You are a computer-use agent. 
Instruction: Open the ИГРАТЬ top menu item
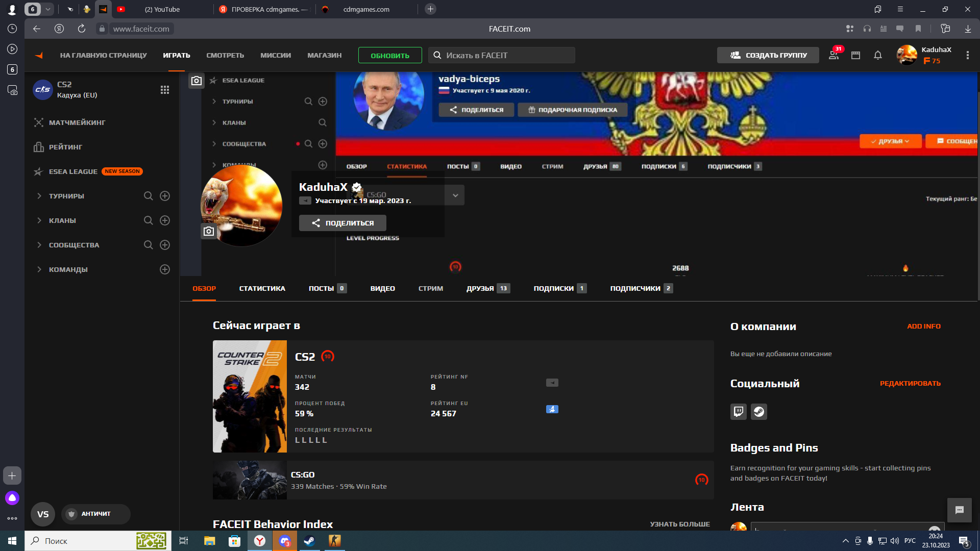pos(177,55)
